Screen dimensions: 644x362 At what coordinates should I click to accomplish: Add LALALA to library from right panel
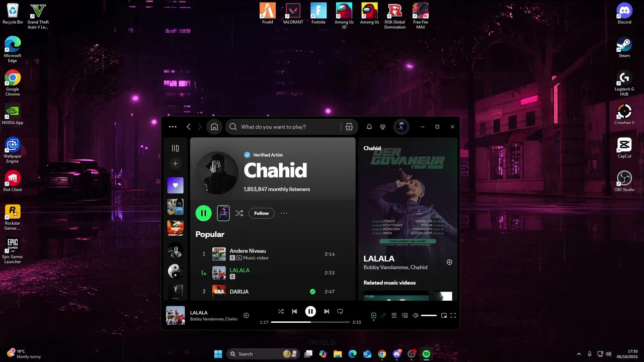tap(449, 262)
